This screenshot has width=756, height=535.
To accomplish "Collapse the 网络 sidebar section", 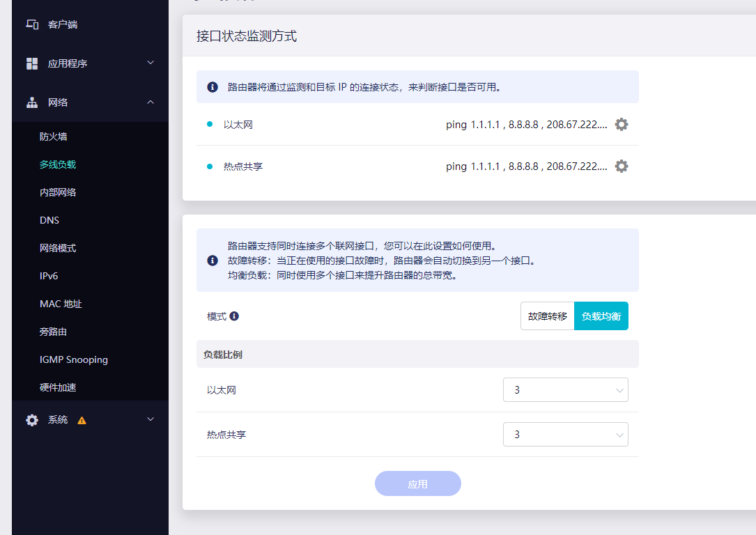I will [150, 102].
